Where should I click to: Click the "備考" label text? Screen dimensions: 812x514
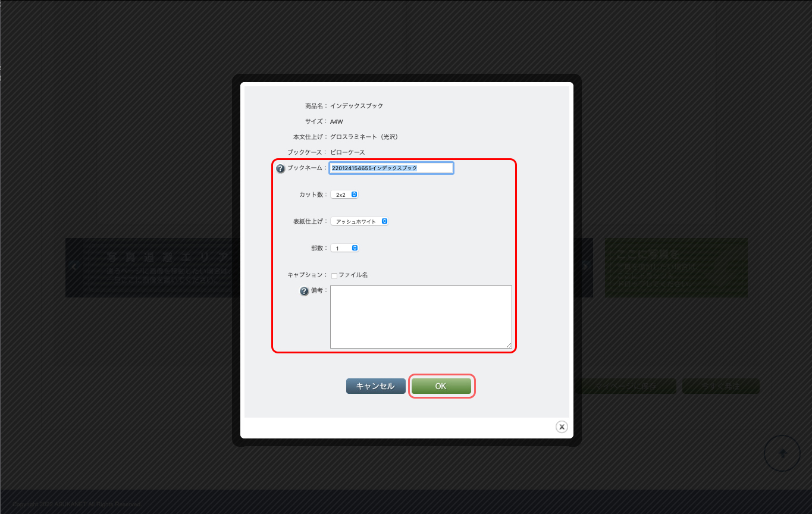click(318, 291)
